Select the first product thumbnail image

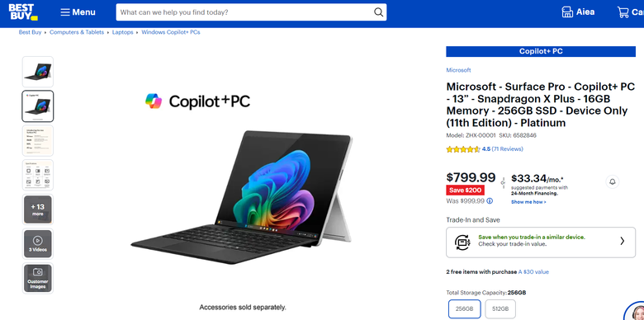point(38,72)
